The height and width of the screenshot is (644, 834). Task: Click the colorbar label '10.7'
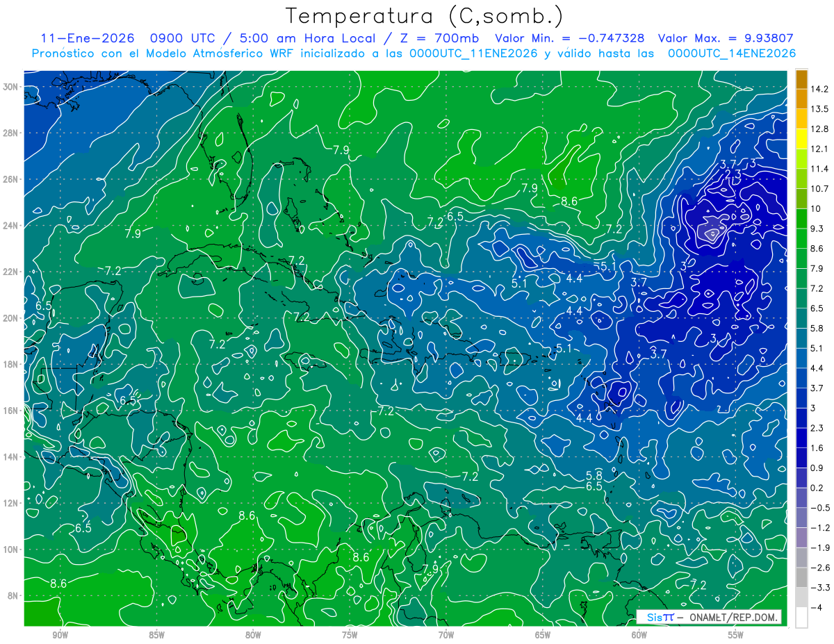click(x=819, y=189)
